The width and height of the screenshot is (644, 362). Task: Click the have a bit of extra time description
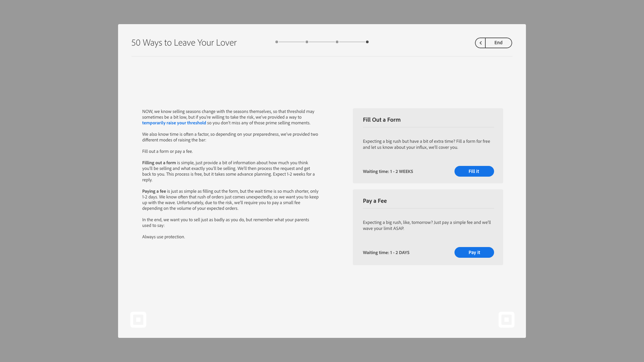[426, 144]
